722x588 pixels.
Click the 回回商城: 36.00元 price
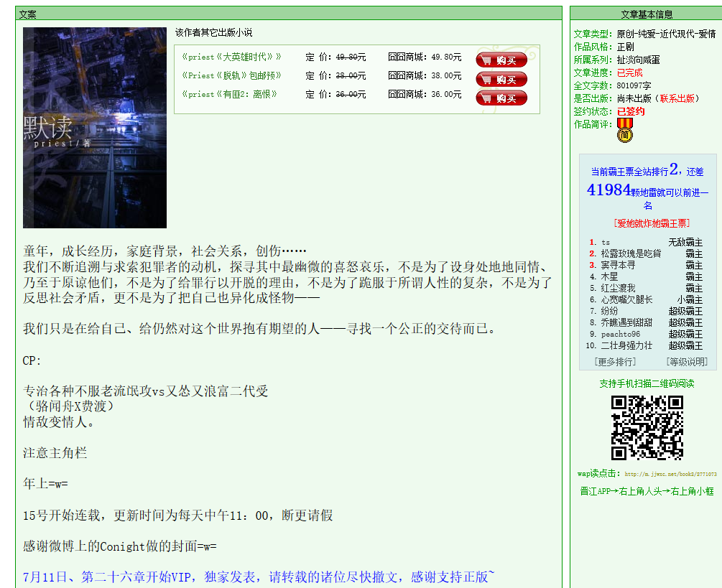click(425, 94)
